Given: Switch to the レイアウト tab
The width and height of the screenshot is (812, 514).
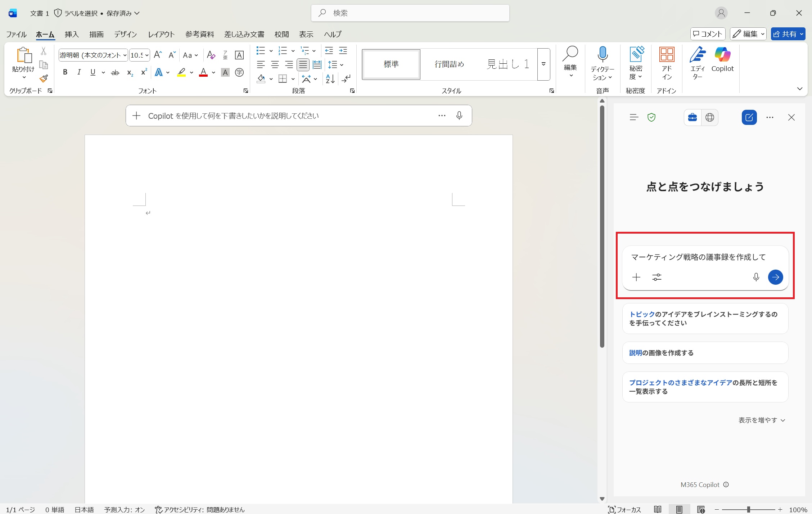Looking at the screenshot, I should 161,34.
